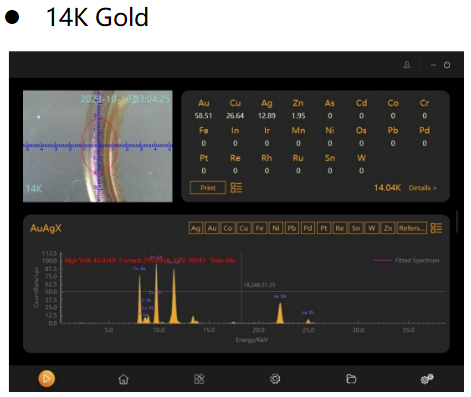The image size is (471, 397).
Task: Open the calibration gear-ring icon in bottom bar
Action: pyautogui.click(x=275, y=379)
